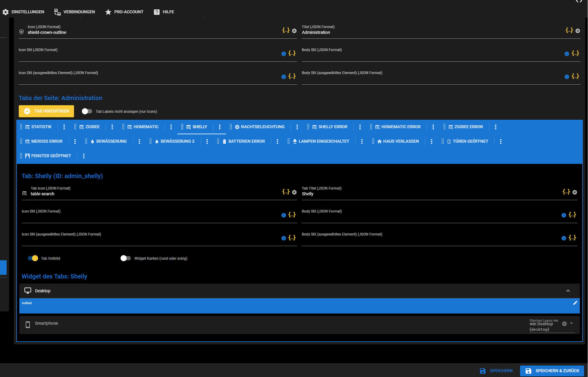
Task: Disable Tab Vollbild switch
Action: [33, 258]
